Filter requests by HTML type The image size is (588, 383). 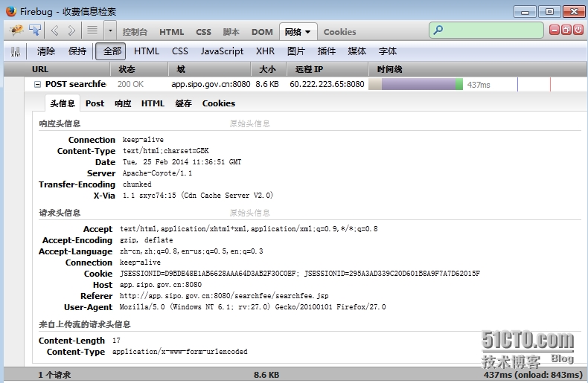point(146,51)
